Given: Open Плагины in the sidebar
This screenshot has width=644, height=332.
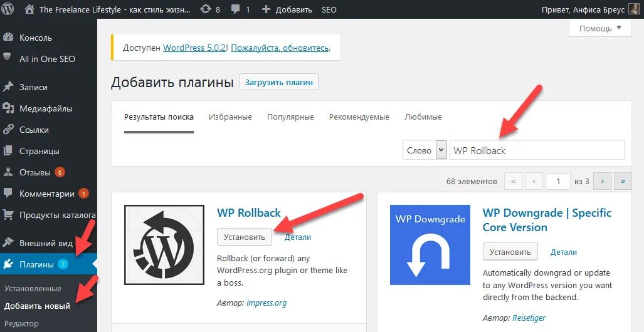Looking at the screenshot, I should click(36, 264).
